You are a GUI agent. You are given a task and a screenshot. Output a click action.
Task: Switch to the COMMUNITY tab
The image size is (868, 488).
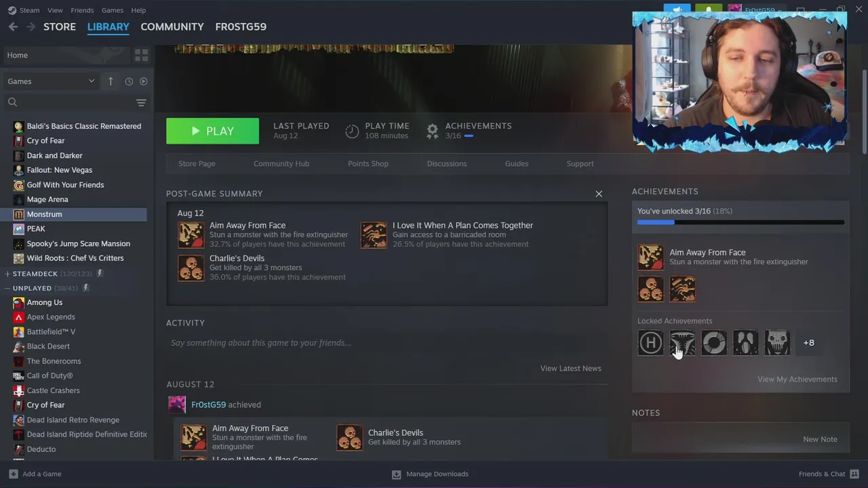coord(172,26)
